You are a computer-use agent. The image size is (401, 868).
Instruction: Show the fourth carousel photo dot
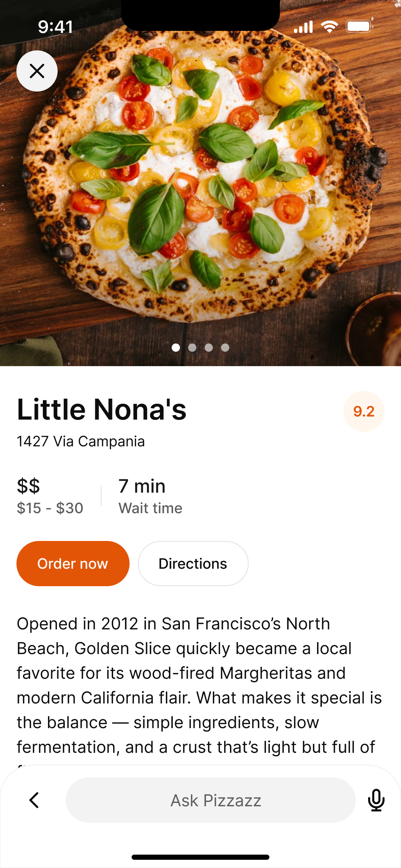pos(225,348)
